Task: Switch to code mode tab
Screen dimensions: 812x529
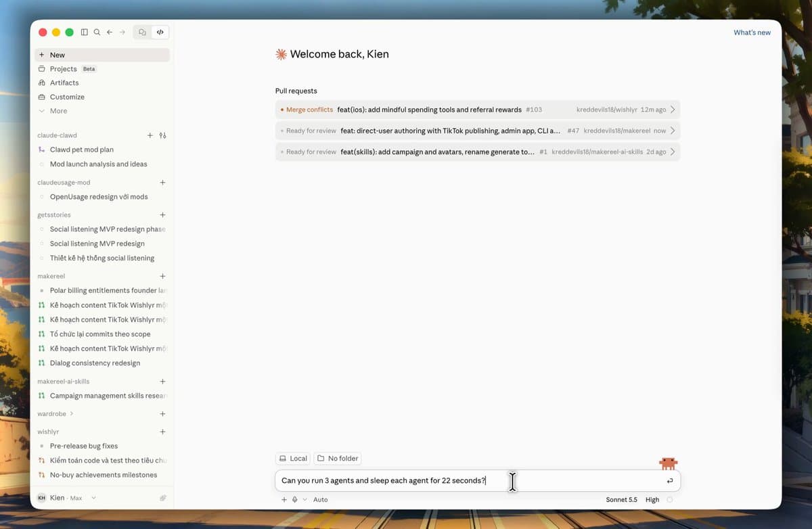Action: click(x=160, y=32)
